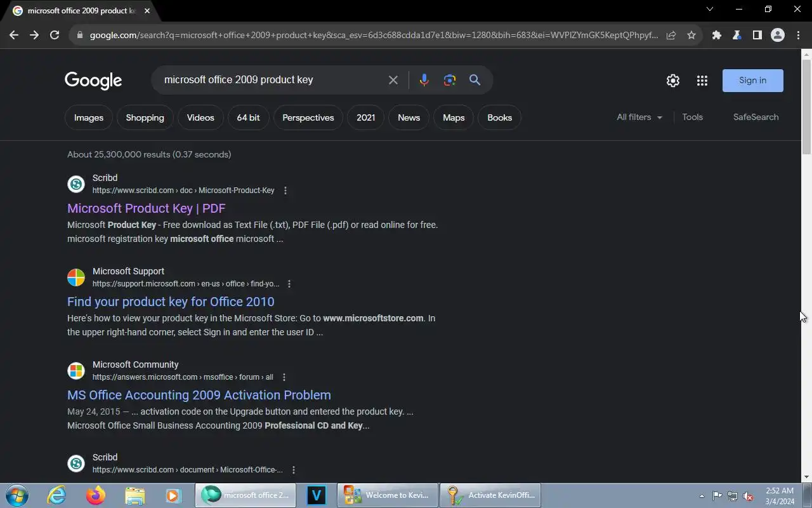The width and height of the screenshot is (812, 508).
Task: Open Windows Start menu
Action: click(17, 495)
